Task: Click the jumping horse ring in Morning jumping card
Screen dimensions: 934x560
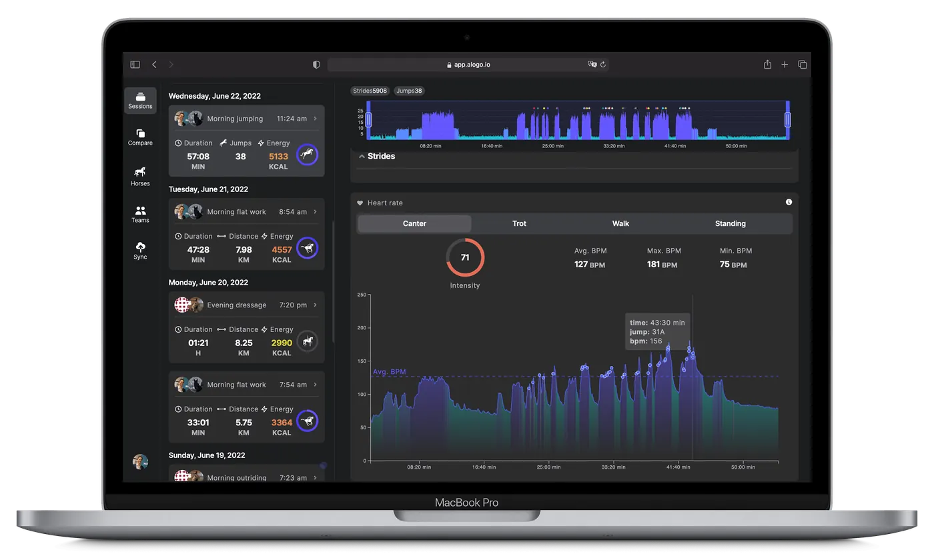Action: [307, 155]
